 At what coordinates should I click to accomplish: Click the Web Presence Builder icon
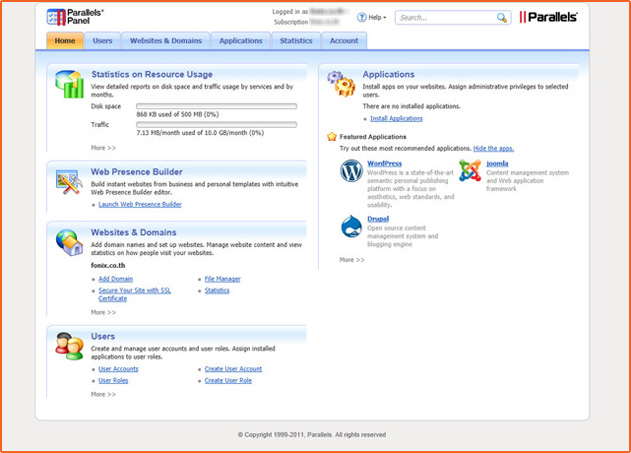click(69, 181)
